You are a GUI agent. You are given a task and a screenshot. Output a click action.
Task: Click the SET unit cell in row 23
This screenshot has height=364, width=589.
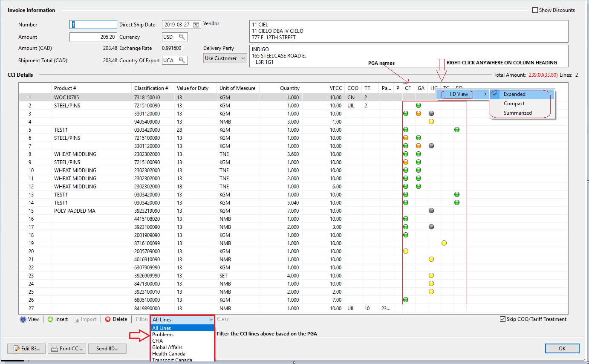[x=238, y=275]
